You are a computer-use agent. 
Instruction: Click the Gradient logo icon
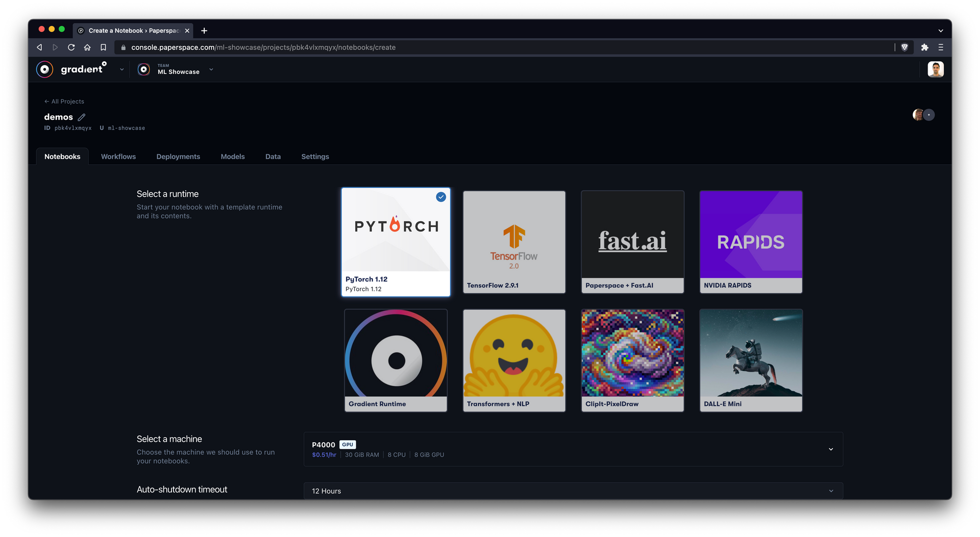pos(45,70)
